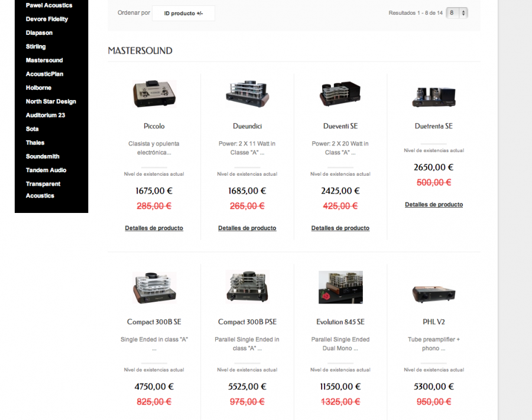Open the Pawel Acoustics brand link
The width and height of the screenshot is (532, 420).
pos(49,5)
